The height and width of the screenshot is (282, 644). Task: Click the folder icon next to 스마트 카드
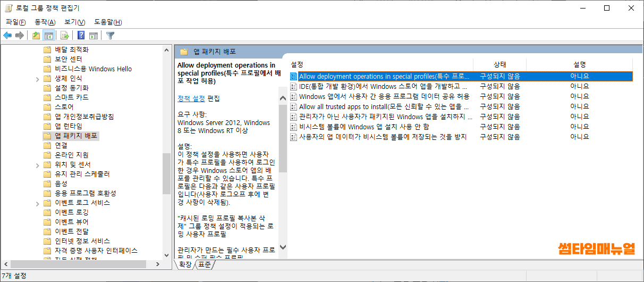point(47,97)
